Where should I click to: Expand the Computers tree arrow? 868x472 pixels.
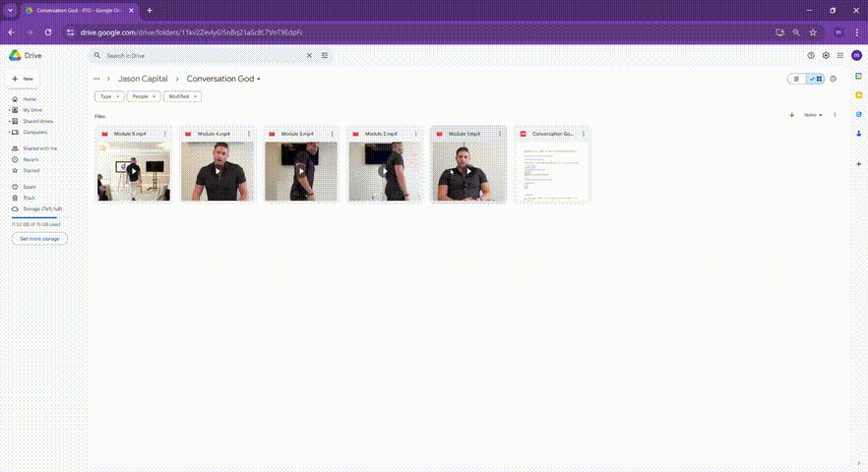pos(9,132)
